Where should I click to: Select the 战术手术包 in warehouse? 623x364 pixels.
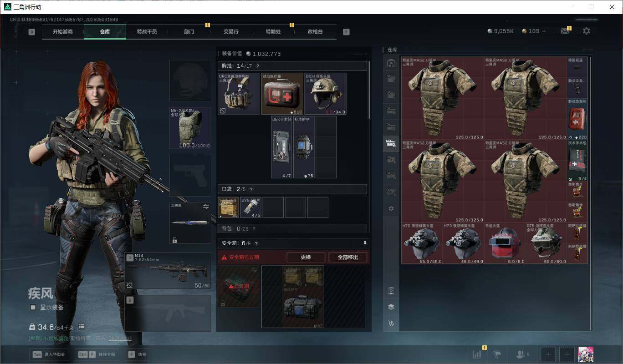pos(577,161)
